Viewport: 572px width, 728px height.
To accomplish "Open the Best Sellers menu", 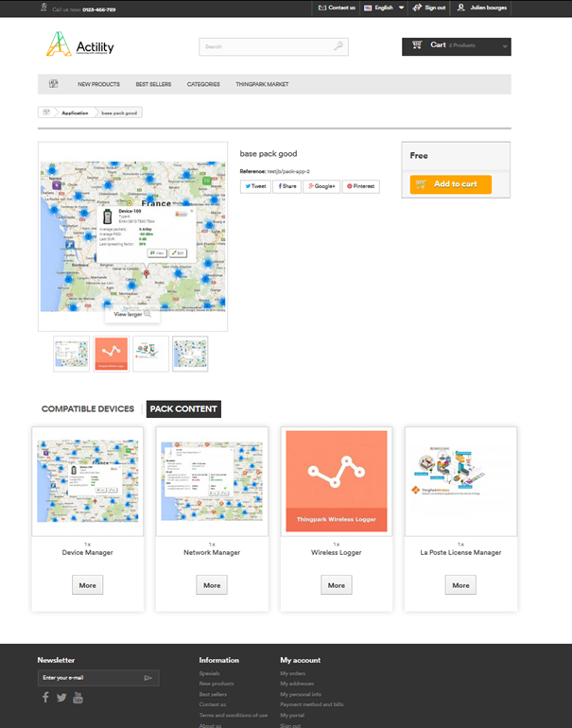I will tap(153, 84).
